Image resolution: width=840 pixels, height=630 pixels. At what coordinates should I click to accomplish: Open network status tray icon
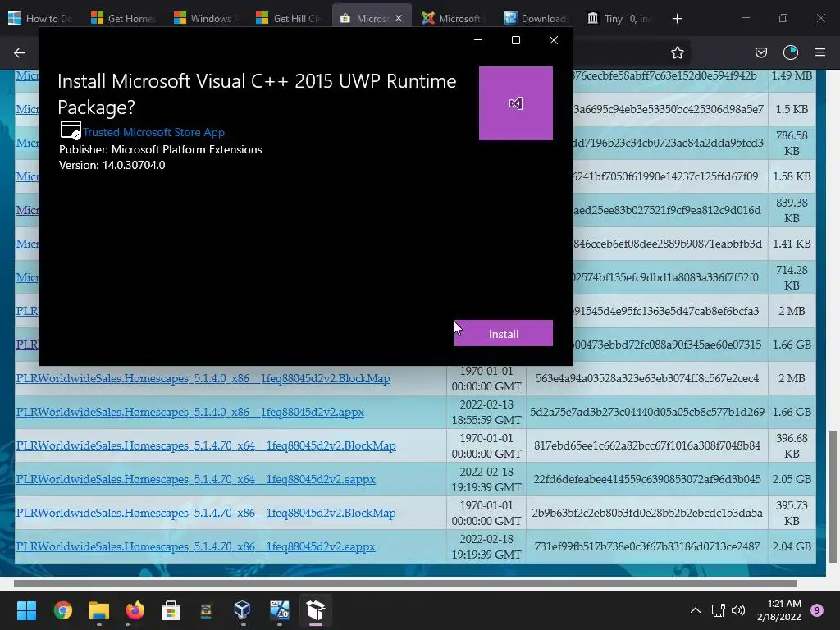(x=718, y=610)
